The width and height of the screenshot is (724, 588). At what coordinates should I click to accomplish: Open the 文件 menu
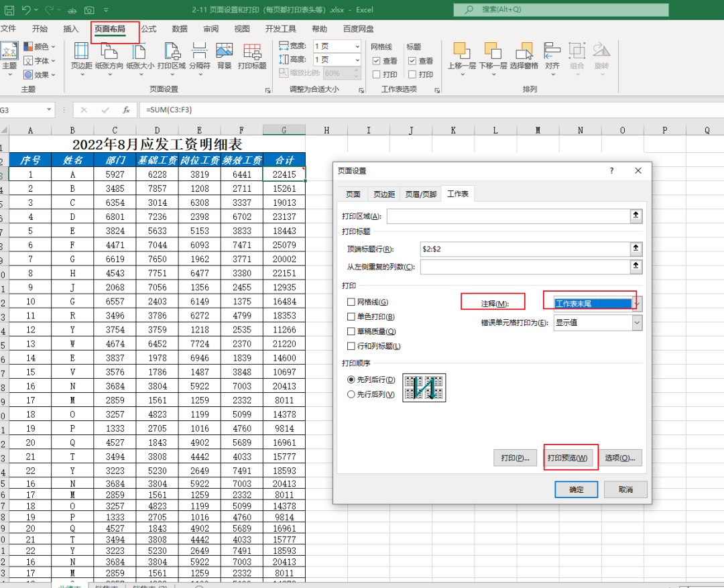8,29
